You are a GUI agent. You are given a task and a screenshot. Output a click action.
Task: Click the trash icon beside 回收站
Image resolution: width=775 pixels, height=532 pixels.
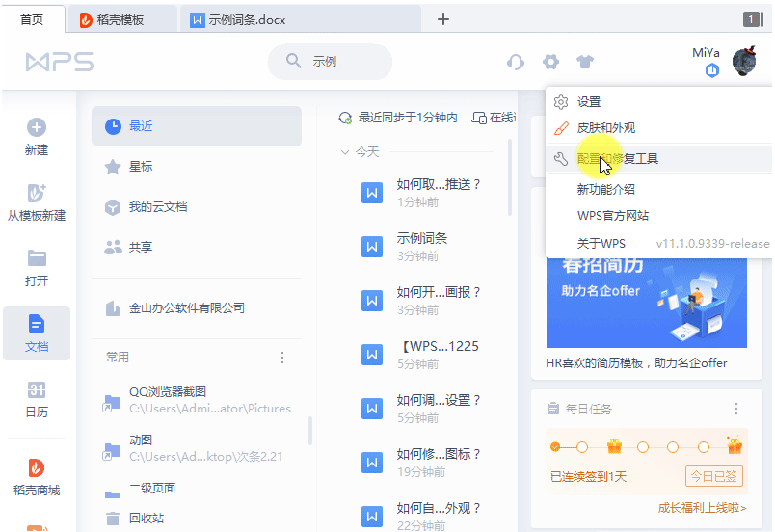(113, 519)
